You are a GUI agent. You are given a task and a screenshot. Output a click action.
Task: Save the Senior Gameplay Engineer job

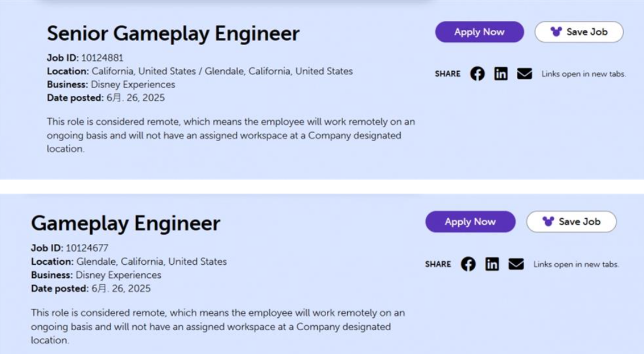(x=579, y=32)
